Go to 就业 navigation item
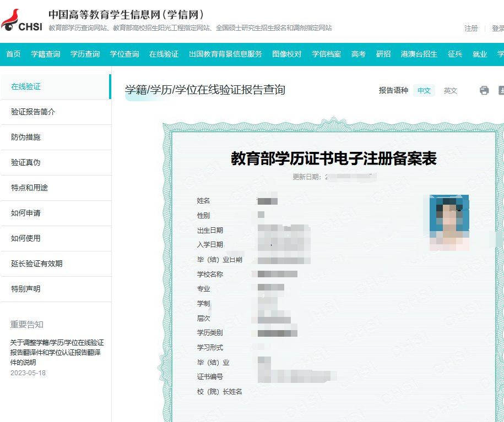 tap(480, 54)
